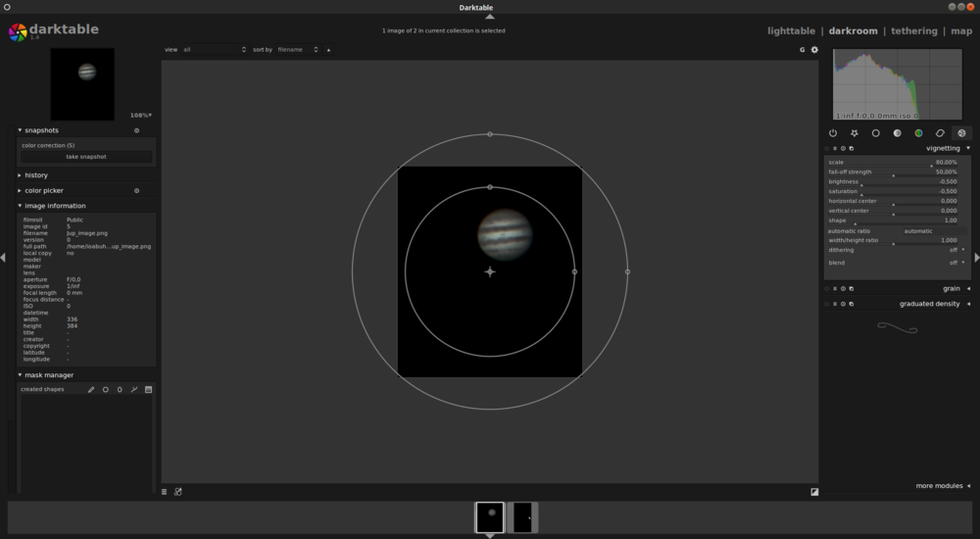Open the 'more modules' list
The height and width of the screenshot is (539, 980).
[943, 486]
